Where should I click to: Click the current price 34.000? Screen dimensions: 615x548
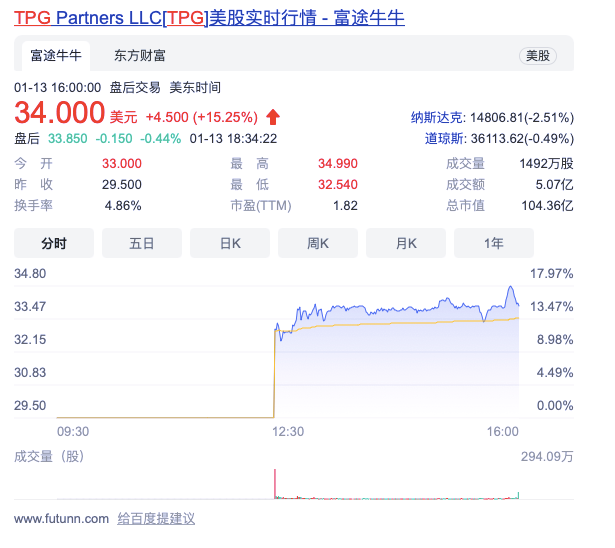point(60,113)
